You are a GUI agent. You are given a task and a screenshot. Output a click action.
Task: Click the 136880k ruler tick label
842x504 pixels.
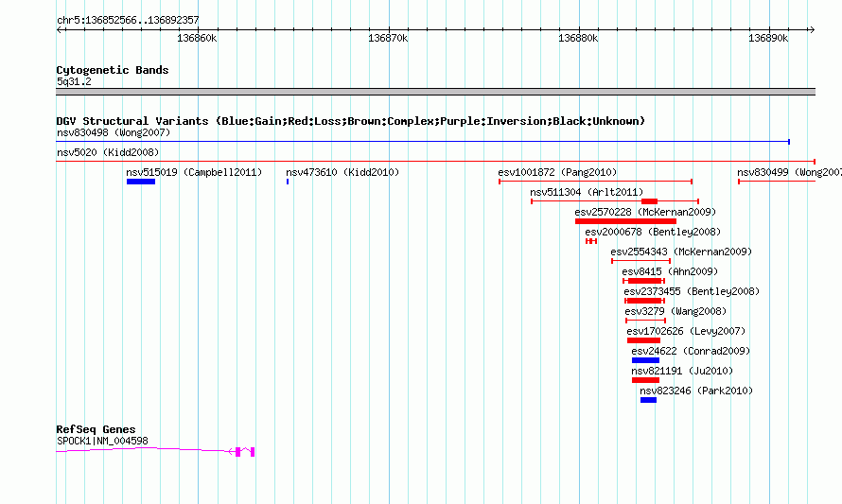(578, 39)
